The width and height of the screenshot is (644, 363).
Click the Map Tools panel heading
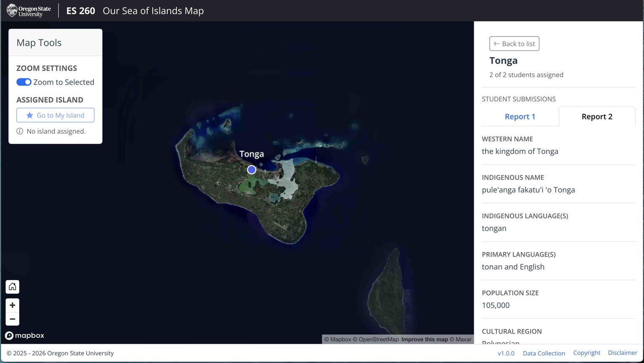39,43
